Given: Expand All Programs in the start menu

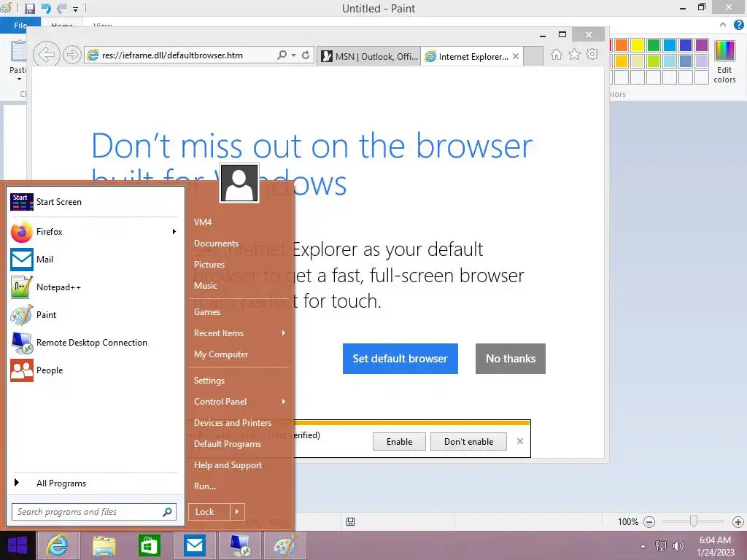Looking at the screenshot, I should coord(94,483).
